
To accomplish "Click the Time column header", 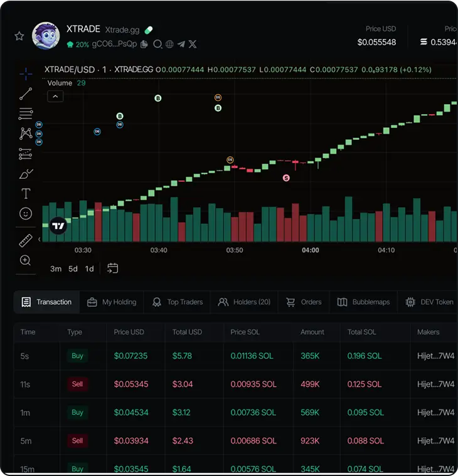I will [x=28, y=332].
